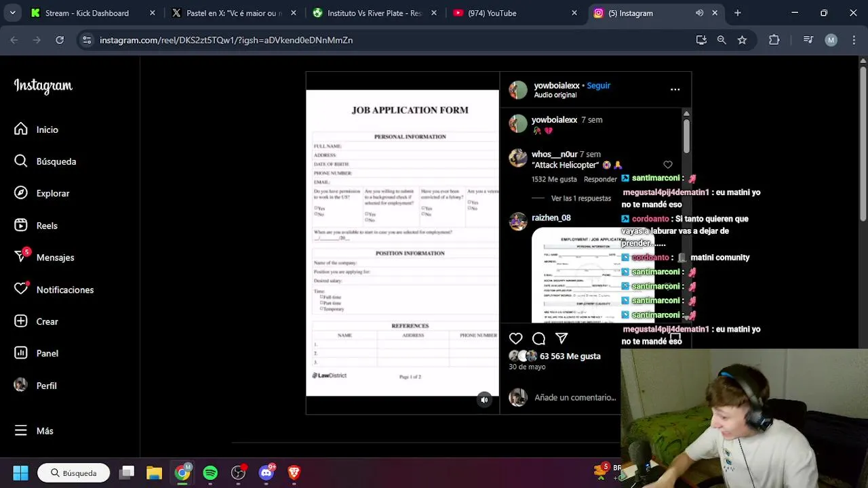Open Task View on taskbar
This screenshot has width=868, height=488.
127,472
